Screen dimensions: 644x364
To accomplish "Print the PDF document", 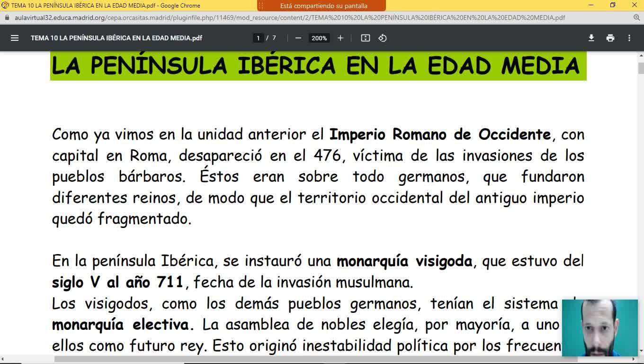I will [610, 38].
